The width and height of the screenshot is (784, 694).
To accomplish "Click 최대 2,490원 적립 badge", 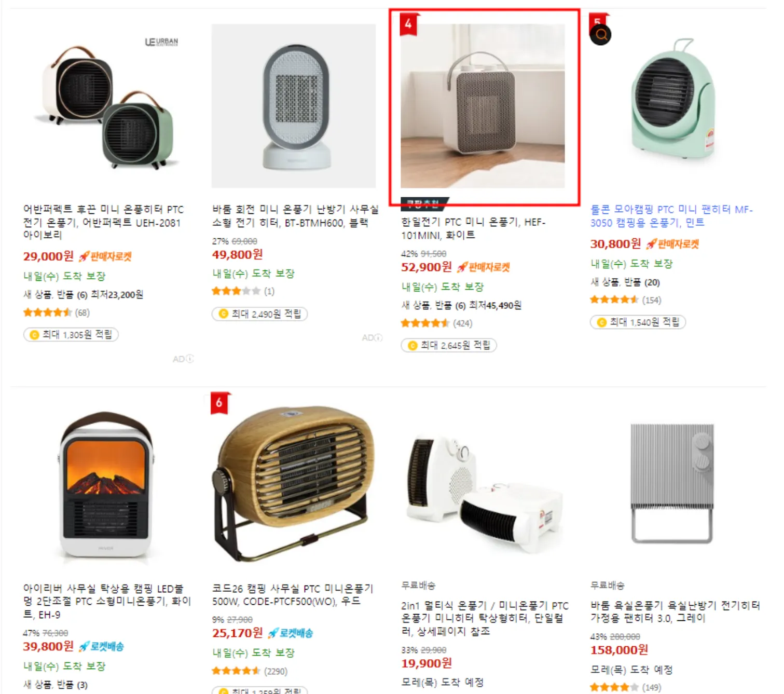I will (260, 314).
